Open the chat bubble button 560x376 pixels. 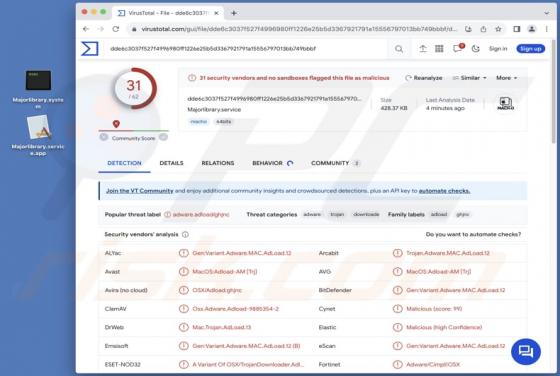(x=526, y=352)
